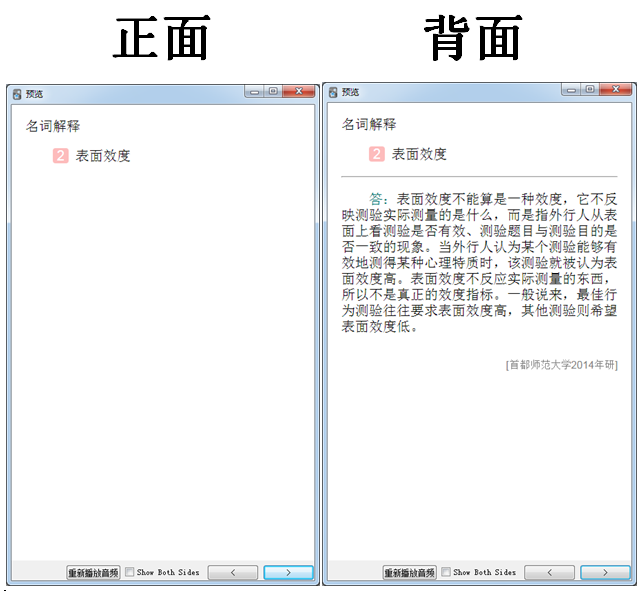Click the app icon in right window title bar
Screen dimensions: 639x591
pyautogui.click(x=333, y=92)
